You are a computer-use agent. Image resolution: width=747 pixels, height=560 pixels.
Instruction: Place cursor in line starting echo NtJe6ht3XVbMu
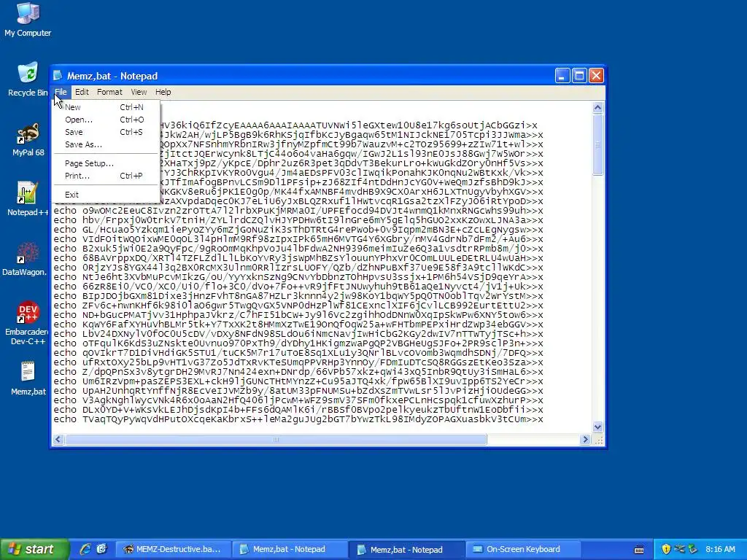(x=298, y=276)
